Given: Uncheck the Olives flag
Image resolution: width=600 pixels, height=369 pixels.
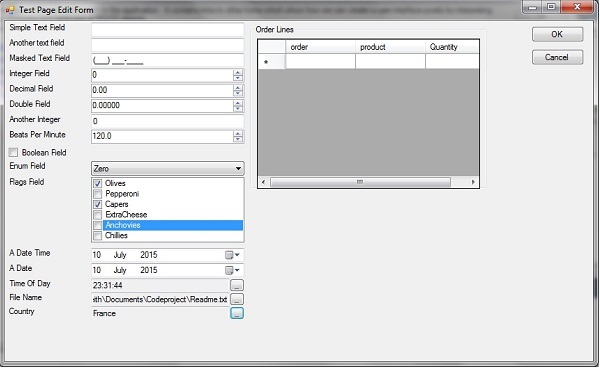Looking at the screenshot, I should (x=98, y=183).
